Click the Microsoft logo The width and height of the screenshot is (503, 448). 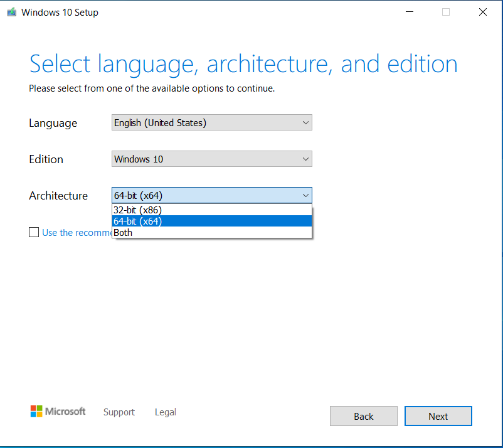point(58,412)
